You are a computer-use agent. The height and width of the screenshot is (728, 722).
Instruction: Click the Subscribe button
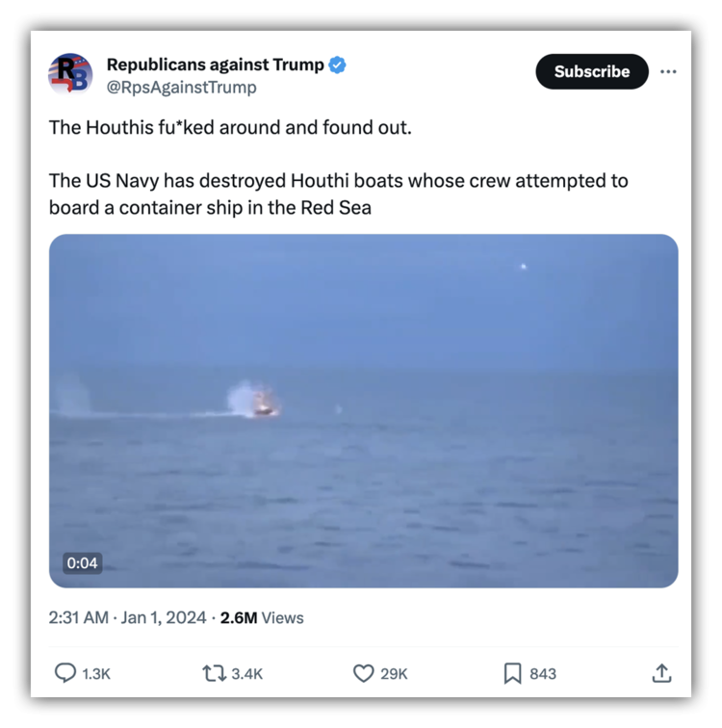click(592, 71)
